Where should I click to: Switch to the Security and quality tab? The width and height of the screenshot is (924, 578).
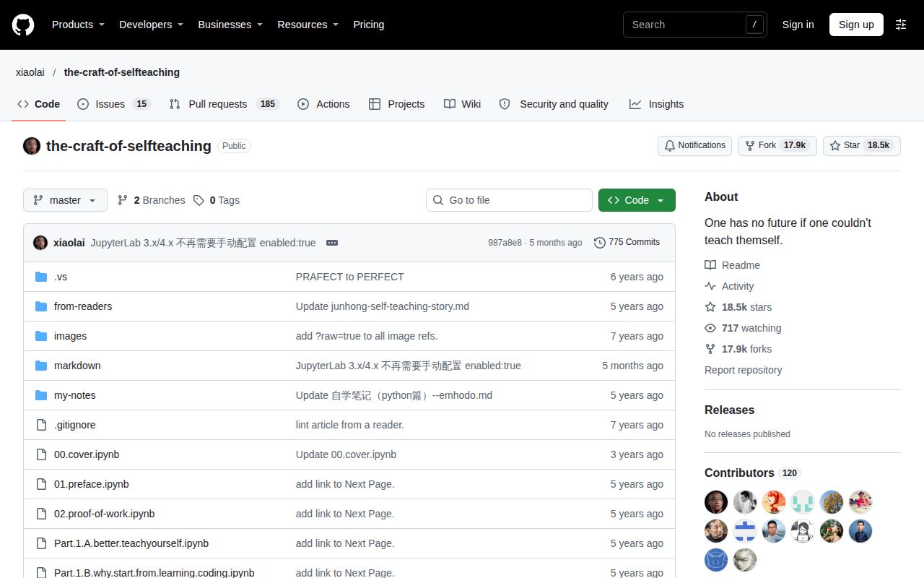pos(554,104)
